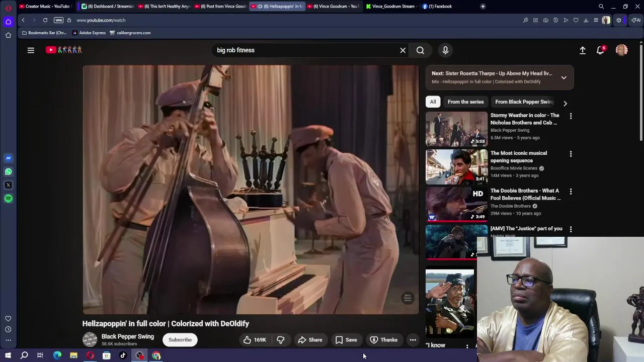644x362 pixels.
Task: Open options for Stormy Weather video
Action: click(x=571, y=116)
